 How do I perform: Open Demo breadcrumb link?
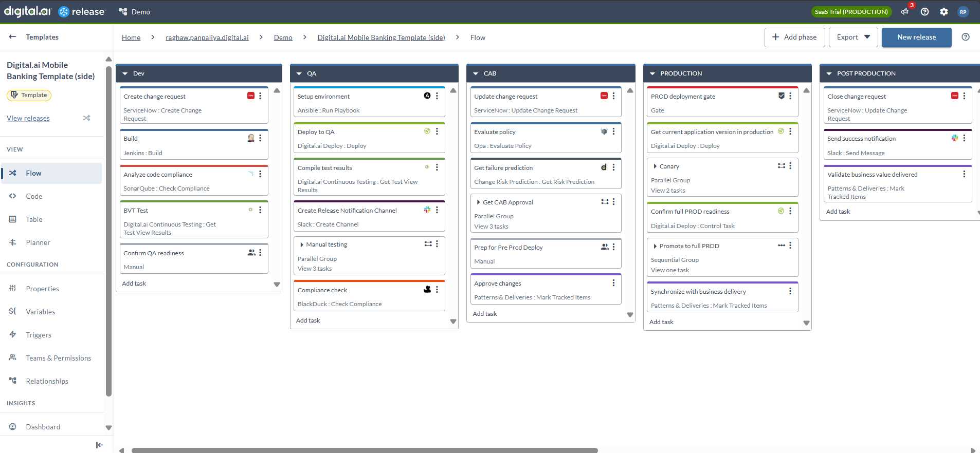(x=283, y=37)
